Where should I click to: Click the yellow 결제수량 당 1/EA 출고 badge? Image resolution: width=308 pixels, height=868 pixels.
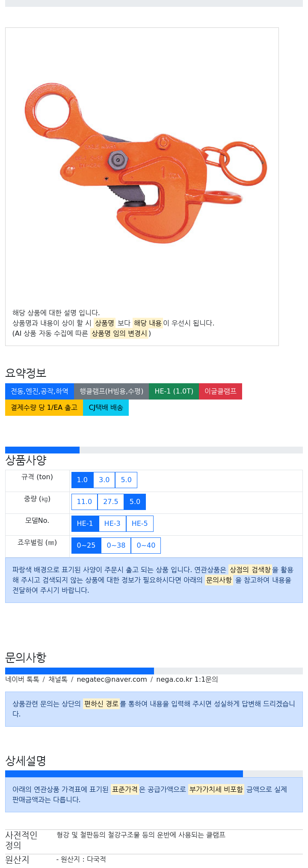44,408
